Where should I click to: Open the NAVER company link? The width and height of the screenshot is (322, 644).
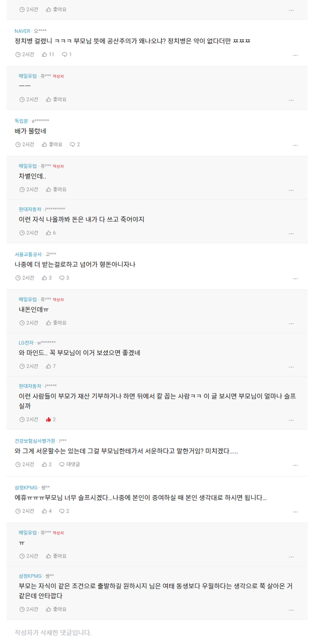(x=22, y=31)
